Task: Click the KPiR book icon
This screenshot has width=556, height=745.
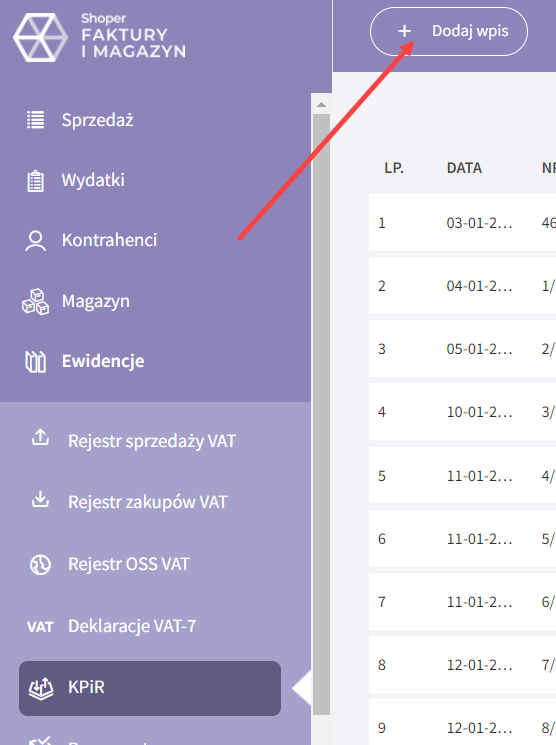Action: 41,688
